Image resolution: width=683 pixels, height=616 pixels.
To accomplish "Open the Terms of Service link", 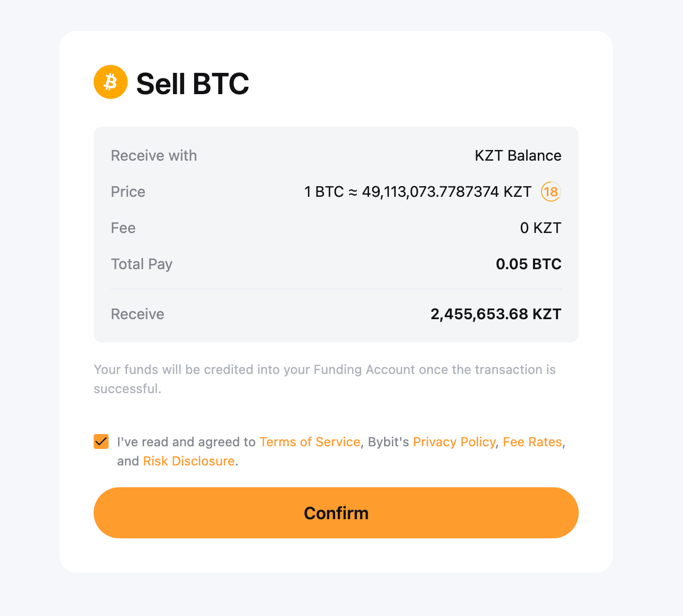I will tap(310, 442).
